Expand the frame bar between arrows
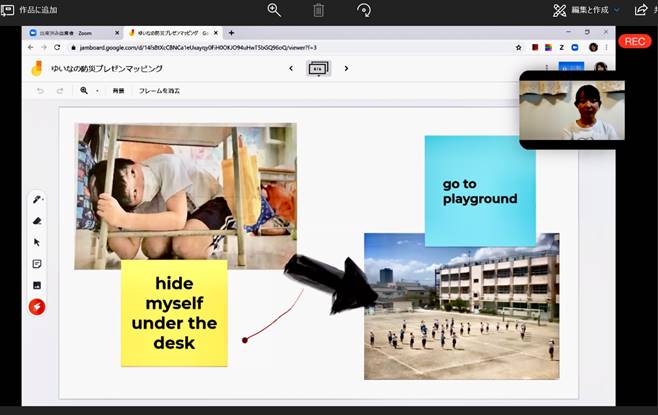Image resolution: width=658 pixels, height=415 pixels. click(318, 69)
